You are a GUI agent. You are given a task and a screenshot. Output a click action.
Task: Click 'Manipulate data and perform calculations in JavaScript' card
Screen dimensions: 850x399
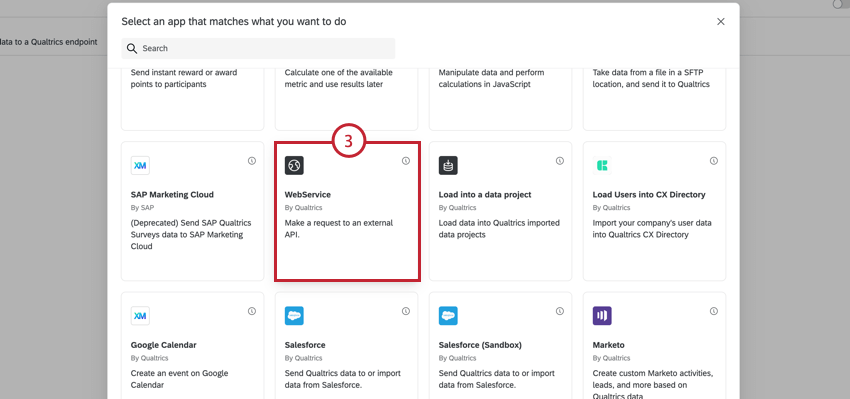500,99
